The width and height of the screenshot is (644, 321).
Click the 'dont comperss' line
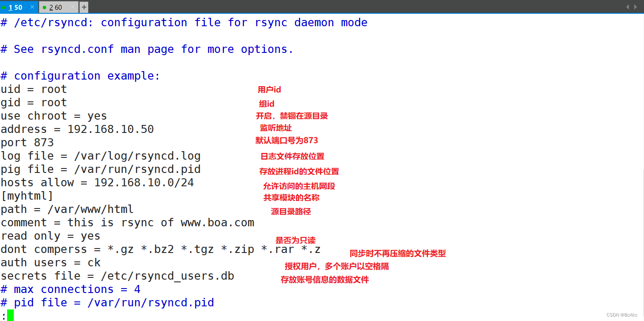tap(161, 249)
